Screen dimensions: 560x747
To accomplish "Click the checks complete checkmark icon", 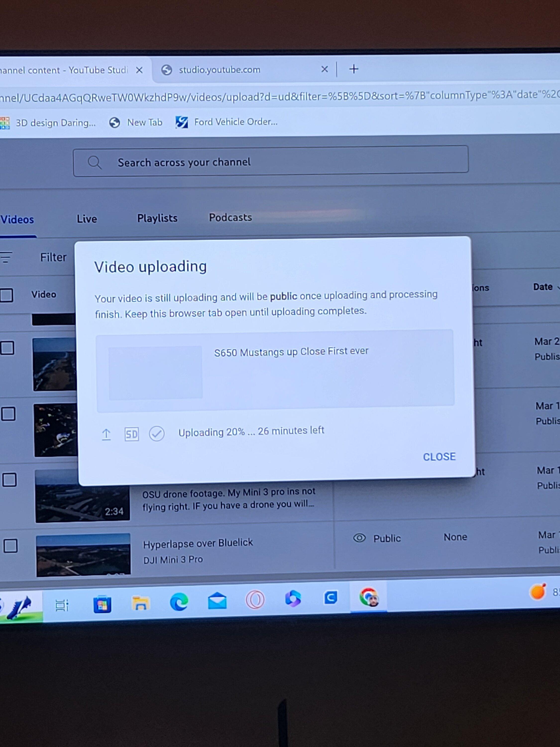I will coord(157,433).
